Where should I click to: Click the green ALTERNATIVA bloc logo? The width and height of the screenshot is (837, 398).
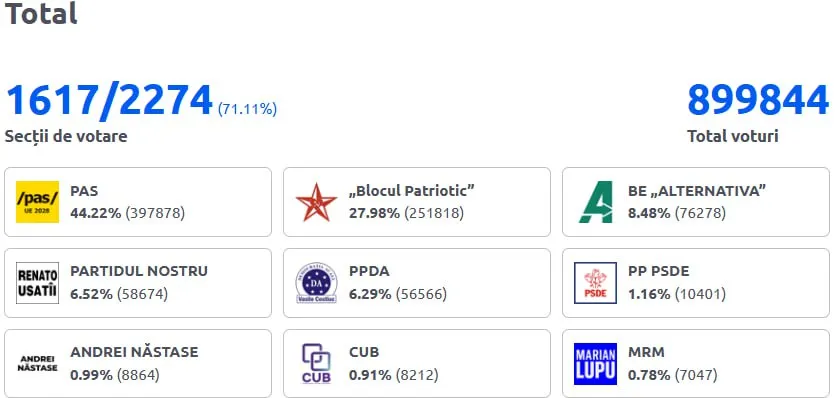[596, 202]
